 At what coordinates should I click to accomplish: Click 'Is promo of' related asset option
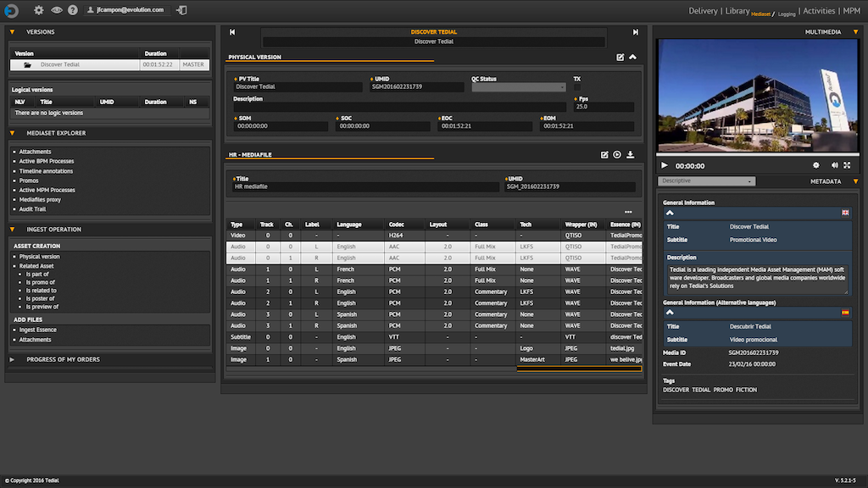(41, 282)
